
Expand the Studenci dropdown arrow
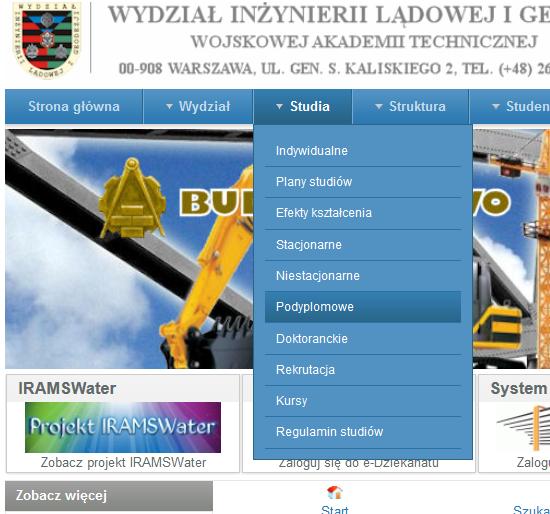(x=495, y=106)
